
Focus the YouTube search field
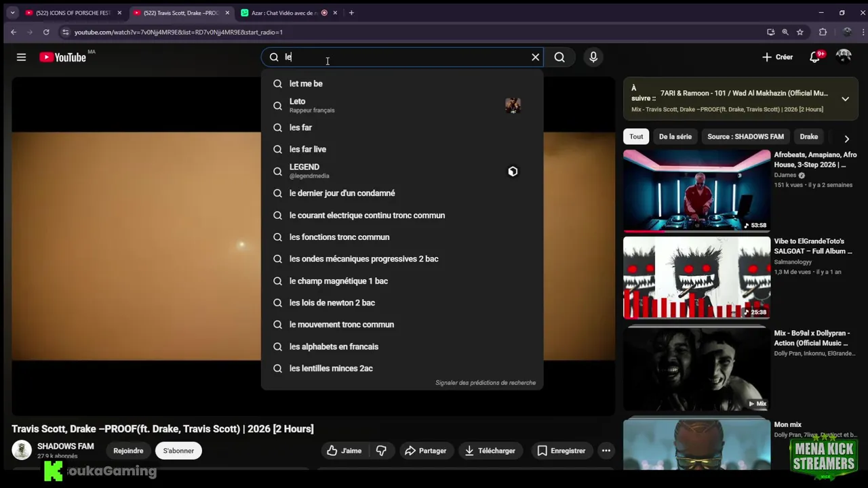[x=403, y=58]
